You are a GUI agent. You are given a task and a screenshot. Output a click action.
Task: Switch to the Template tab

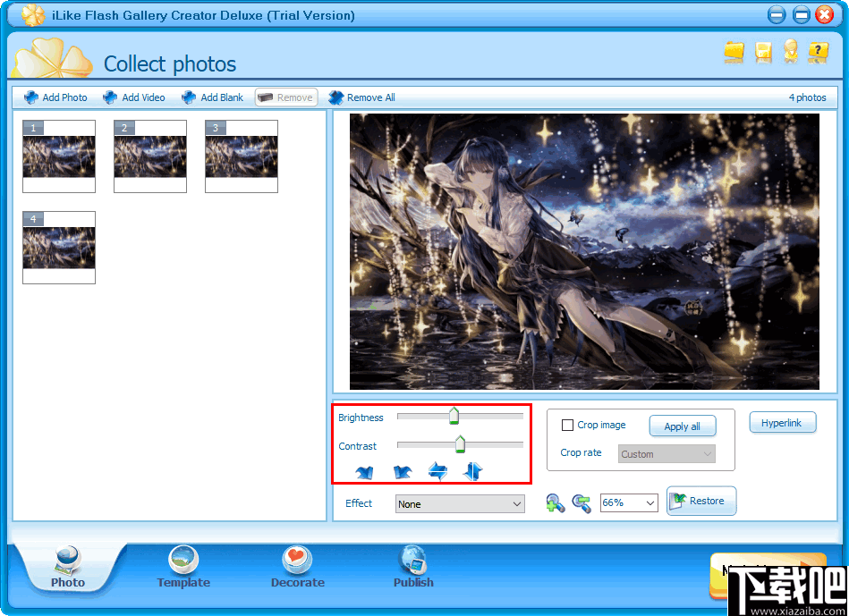click(x=183, y=567)
